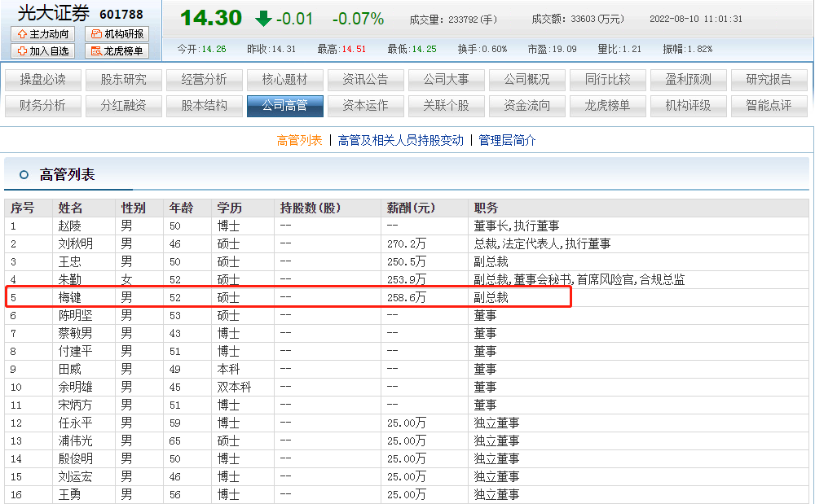Click name 殷俊明 in row 14
Screen dimensions: 815x504
pos(75,459)
